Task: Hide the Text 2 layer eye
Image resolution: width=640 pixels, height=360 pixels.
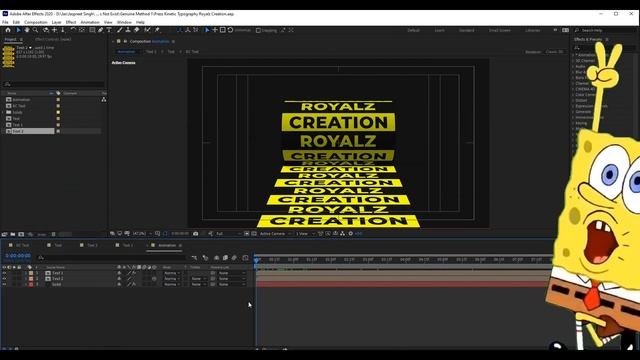Action: tap(4, 278)
